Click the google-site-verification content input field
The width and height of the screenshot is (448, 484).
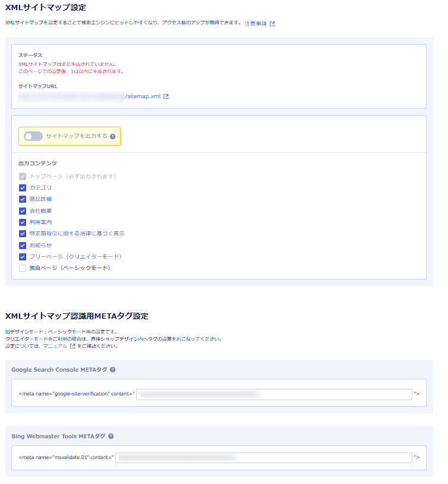coord(273,394)
